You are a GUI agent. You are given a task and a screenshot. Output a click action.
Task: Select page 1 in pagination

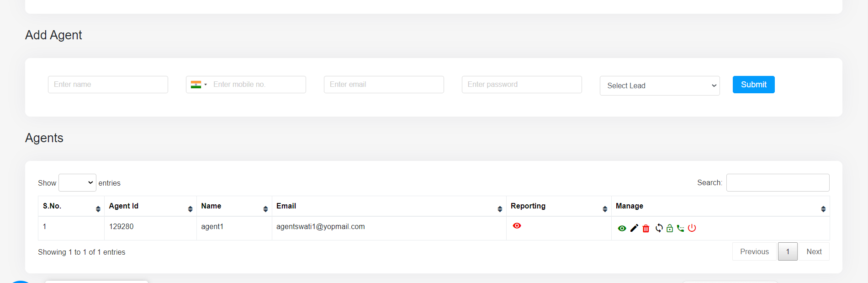788,251
